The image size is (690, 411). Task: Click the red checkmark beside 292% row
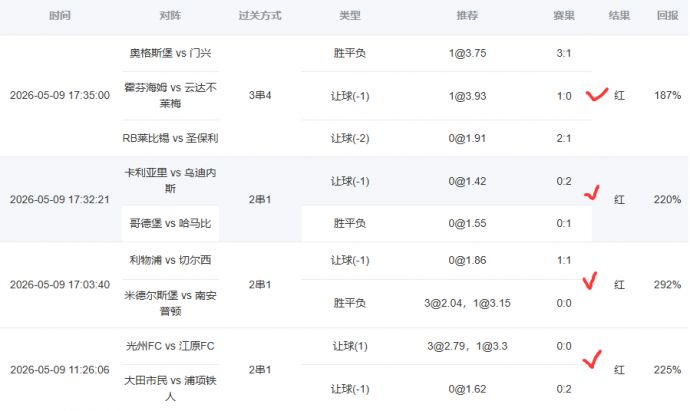tap(590, 280)
